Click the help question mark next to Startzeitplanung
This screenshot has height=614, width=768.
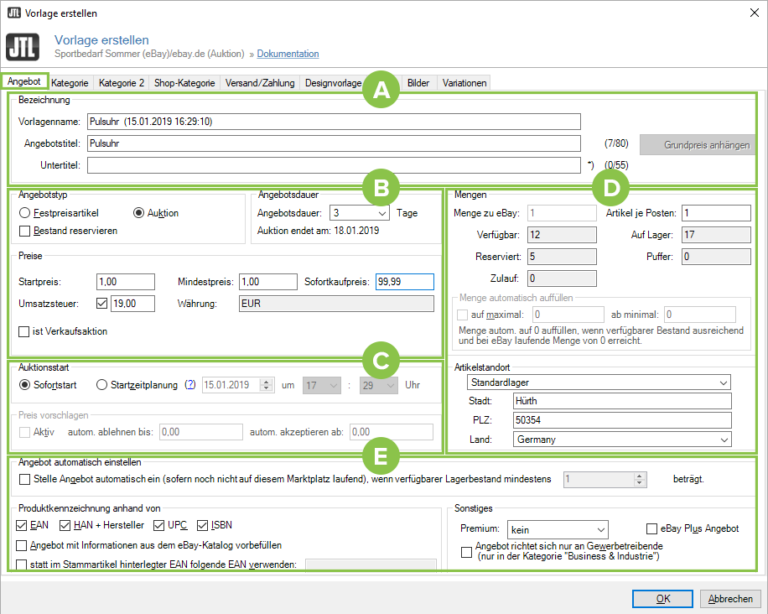point(191,384)
